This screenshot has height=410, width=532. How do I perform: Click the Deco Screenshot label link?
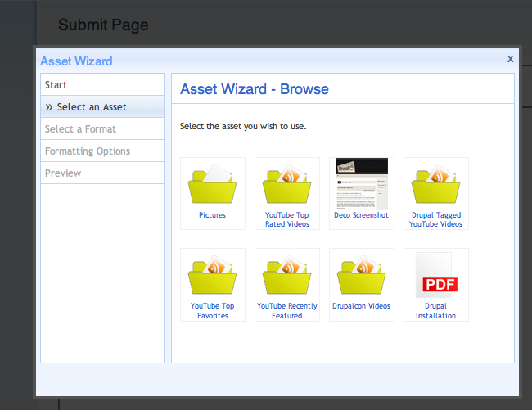click(x=361, y=215)
